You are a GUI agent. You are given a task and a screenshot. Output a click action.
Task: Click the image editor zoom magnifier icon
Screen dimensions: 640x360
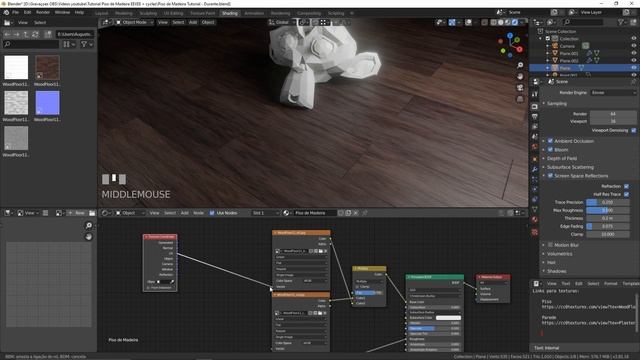[89, 225]
